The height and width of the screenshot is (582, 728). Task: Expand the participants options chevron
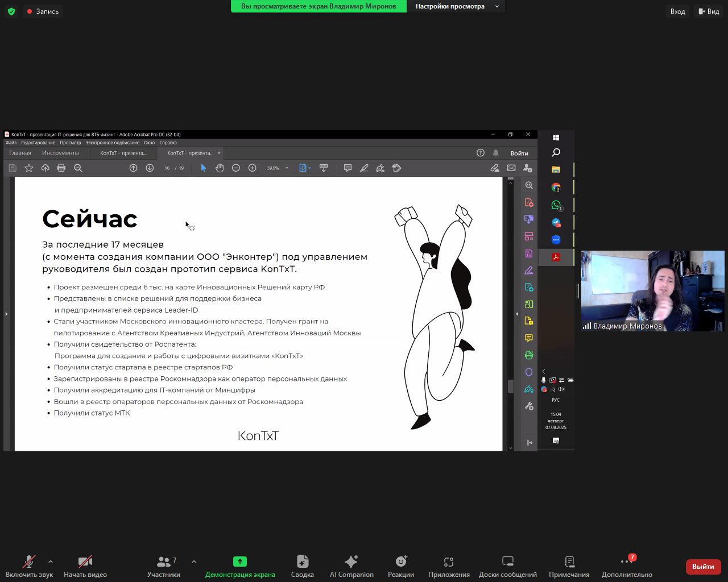(x=194, y=562)
